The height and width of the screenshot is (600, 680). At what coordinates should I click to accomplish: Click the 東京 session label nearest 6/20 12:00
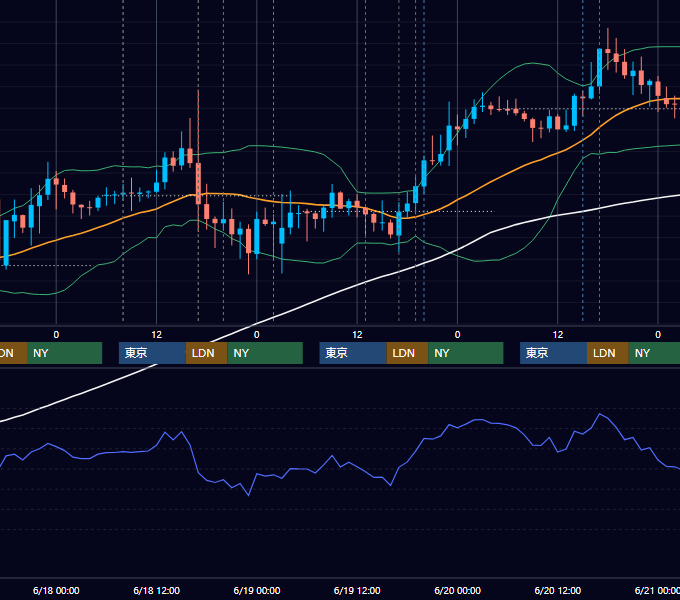click(553, 353)
